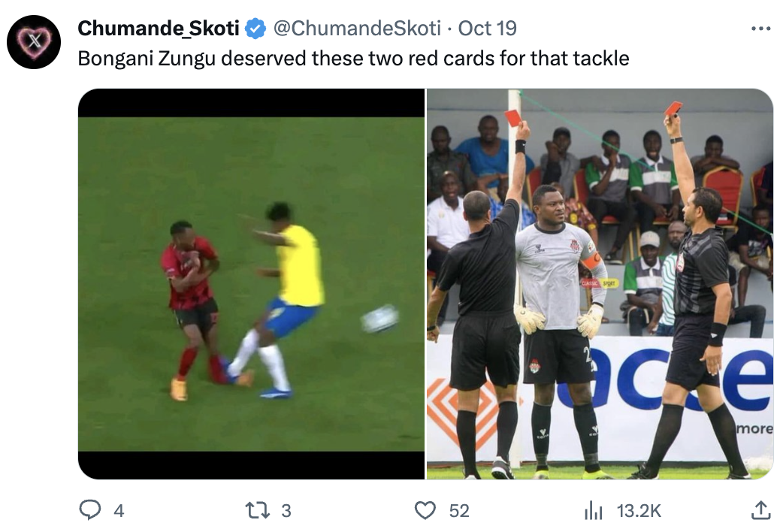
Task: Click the blue verified checkmark badge
Action: tap(256, 29)
